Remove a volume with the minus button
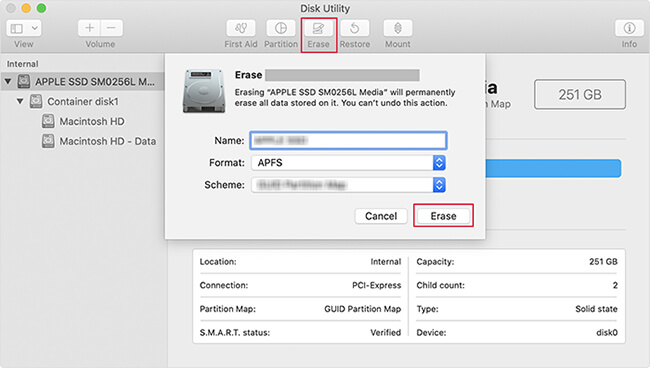650x368 pixels. (x=112, y=28)
